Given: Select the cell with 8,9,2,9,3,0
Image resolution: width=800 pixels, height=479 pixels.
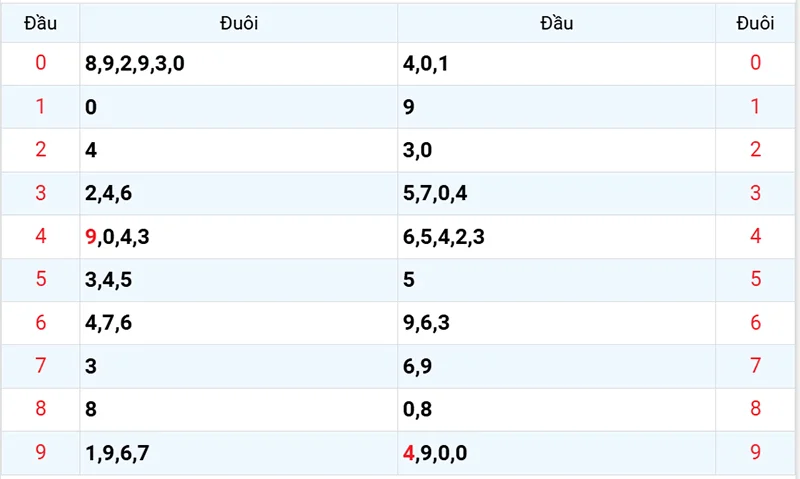Looking at the screenshot, I should tap(239, 64).
